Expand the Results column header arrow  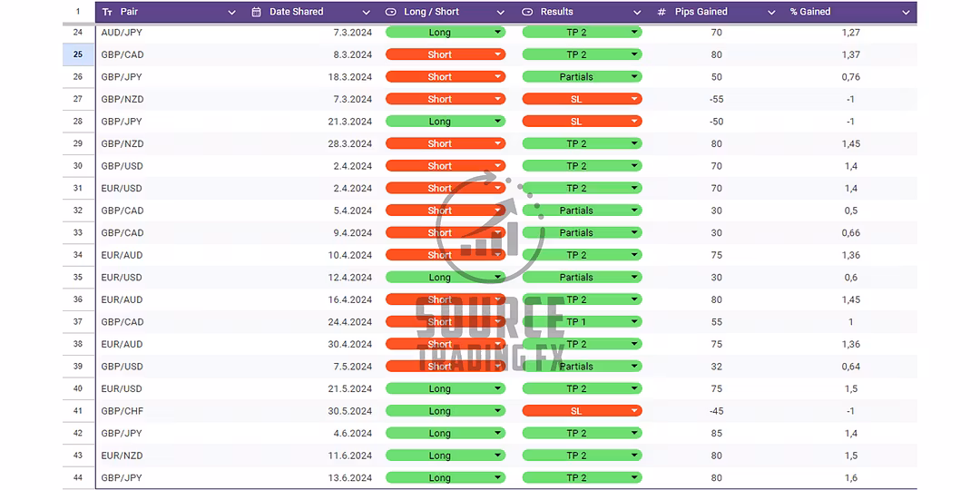636,13
